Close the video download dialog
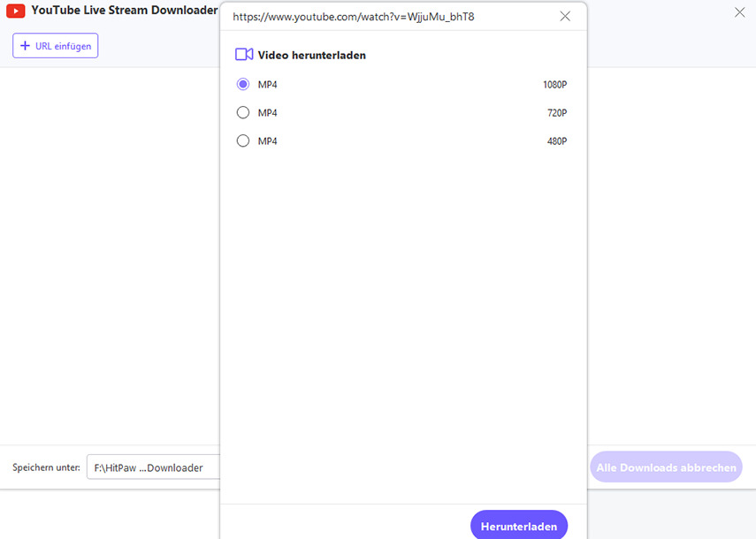Image resolution: width=756 pixels, height=539 pixels. [565, 17]
